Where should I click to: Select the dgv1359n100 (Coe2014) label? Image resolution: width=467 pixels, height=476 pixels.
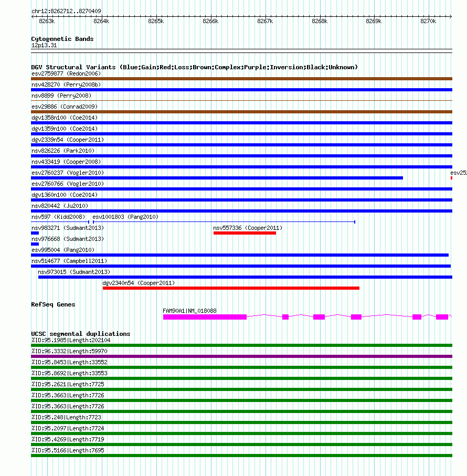click(x=65, y=129)
